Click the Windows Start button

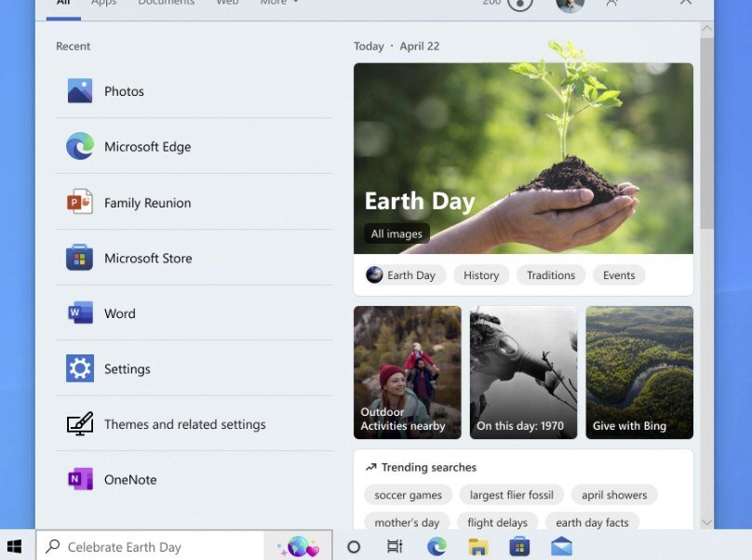point(14,546)
